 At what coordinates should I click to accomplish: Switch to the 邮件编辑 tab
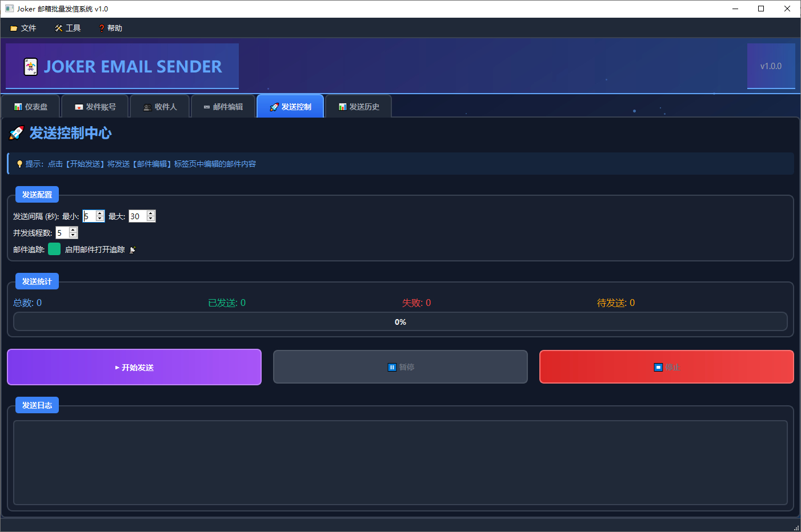pos(223,107)
